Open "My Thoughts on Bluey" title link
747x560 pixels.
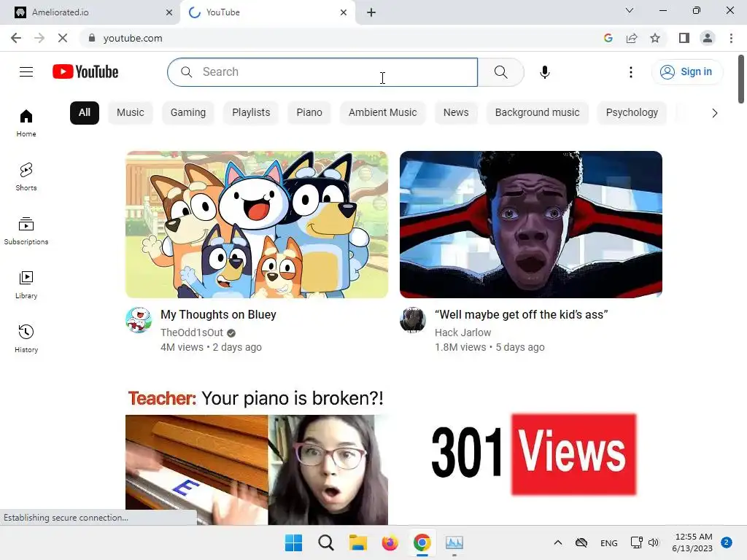[x=218, y=315]
